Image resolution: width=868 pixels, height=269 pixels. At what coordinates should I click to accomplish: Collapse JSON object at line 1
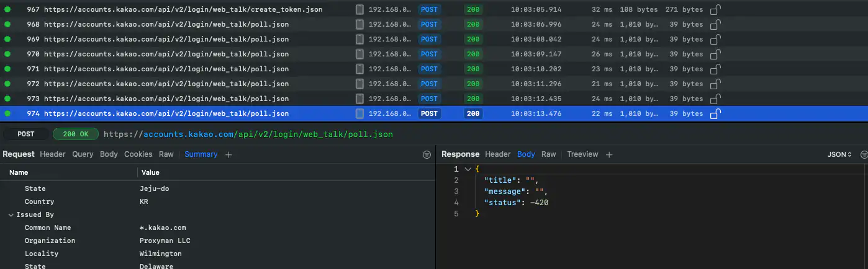point(468,169)
